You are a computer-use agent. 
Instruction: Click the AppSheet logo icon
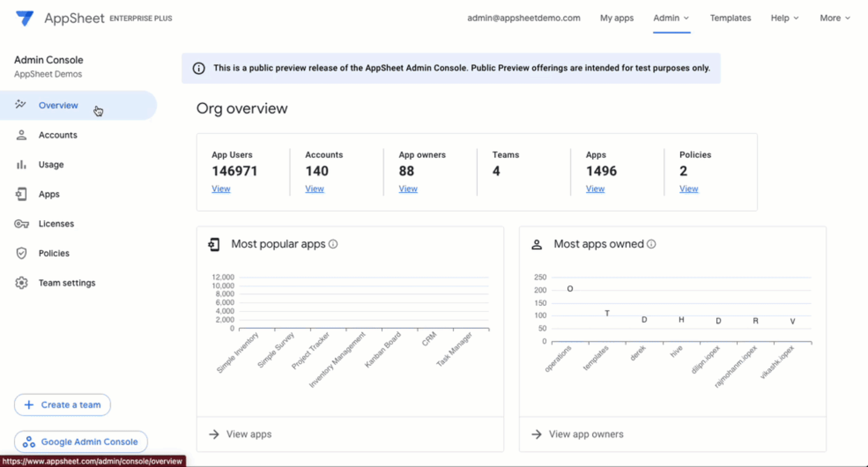[24, 18]
